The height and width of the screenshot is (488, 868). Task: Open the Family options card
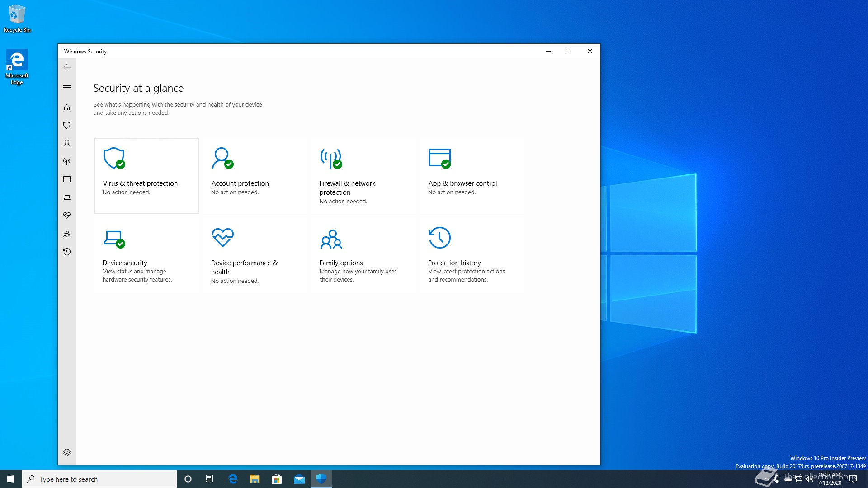[363, 255]
